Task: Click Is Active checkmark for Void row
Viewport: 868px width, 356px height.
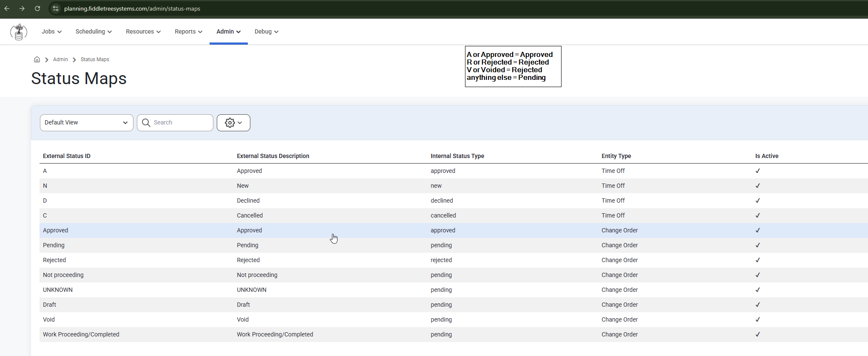Action: coord(757,319)
